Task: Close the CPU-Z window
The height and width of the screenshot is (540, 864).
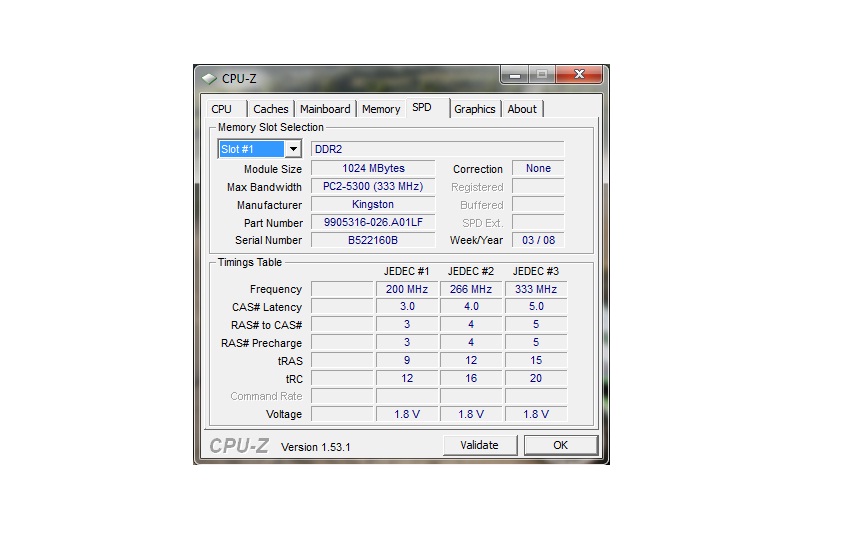Action: pyautogui.click(x=579, y=74)
